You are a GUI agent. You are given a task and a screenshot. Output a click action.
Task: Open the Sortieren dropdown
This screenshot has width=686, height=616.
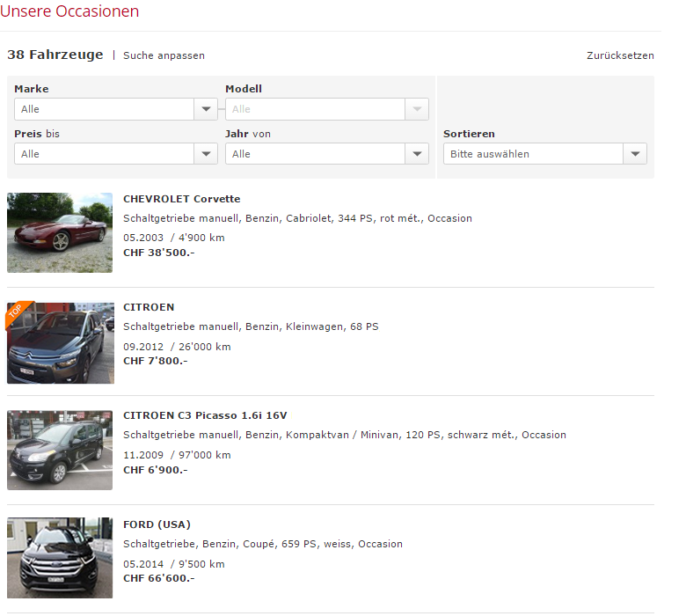pyautogui.click(x=534, y=154)
